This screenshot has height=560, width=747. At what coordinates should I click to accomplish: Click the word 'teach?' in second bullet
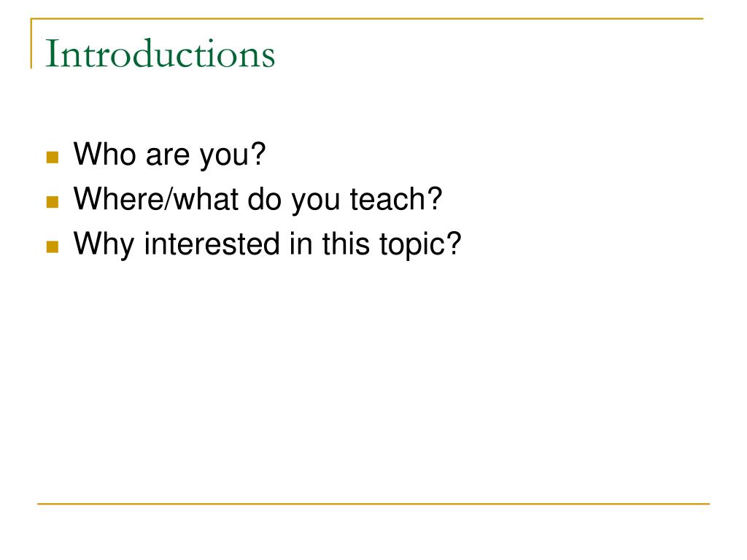396,198
